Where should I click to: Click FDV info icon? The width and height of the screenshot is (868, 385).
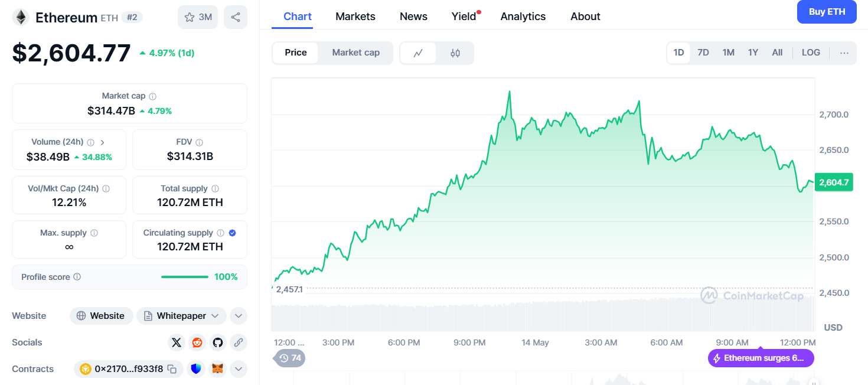200,142
